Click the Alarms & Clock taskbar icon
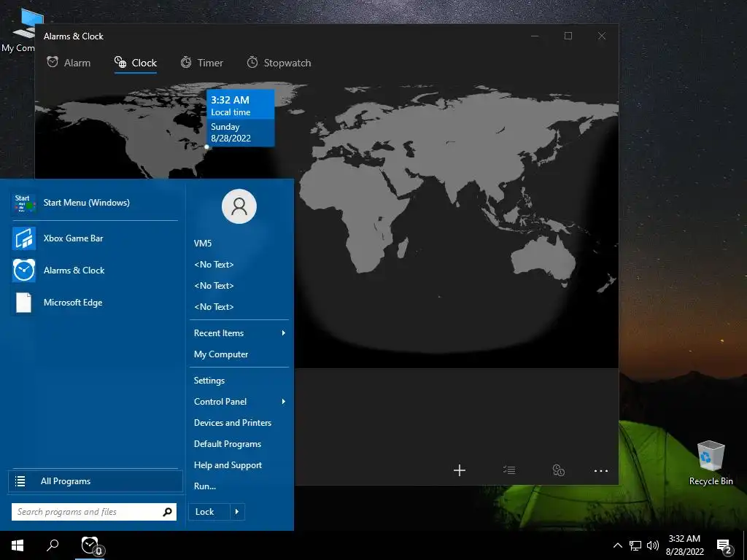The height and width of the screenshot is (560, 747). [x=90, y=545]
